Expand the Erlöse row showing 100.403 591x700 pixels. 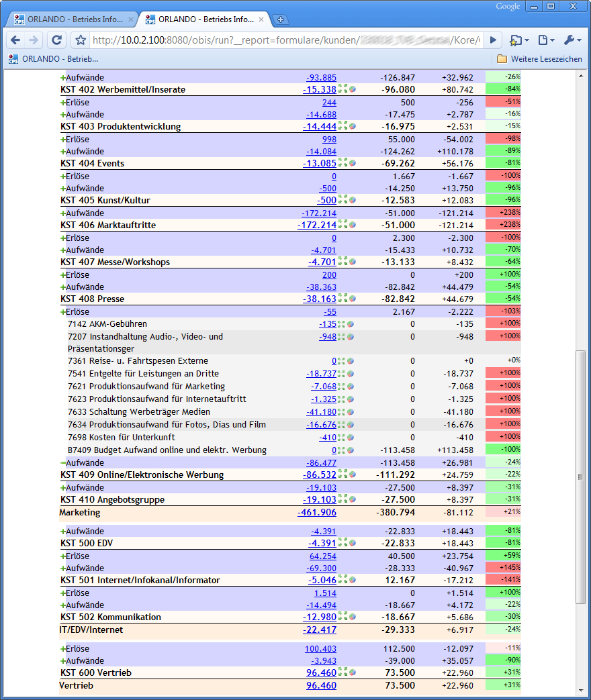click(x=63, y=650)
